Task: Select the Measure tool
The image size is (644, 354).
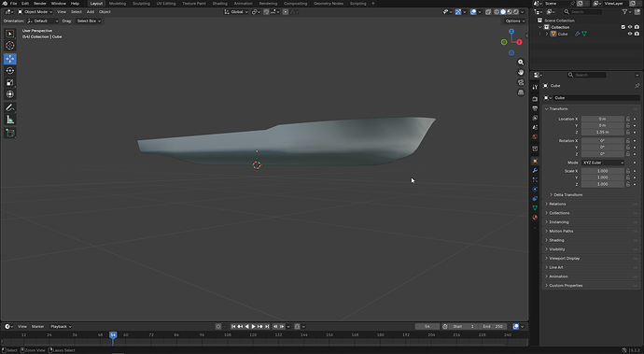Action: (10, 120)
